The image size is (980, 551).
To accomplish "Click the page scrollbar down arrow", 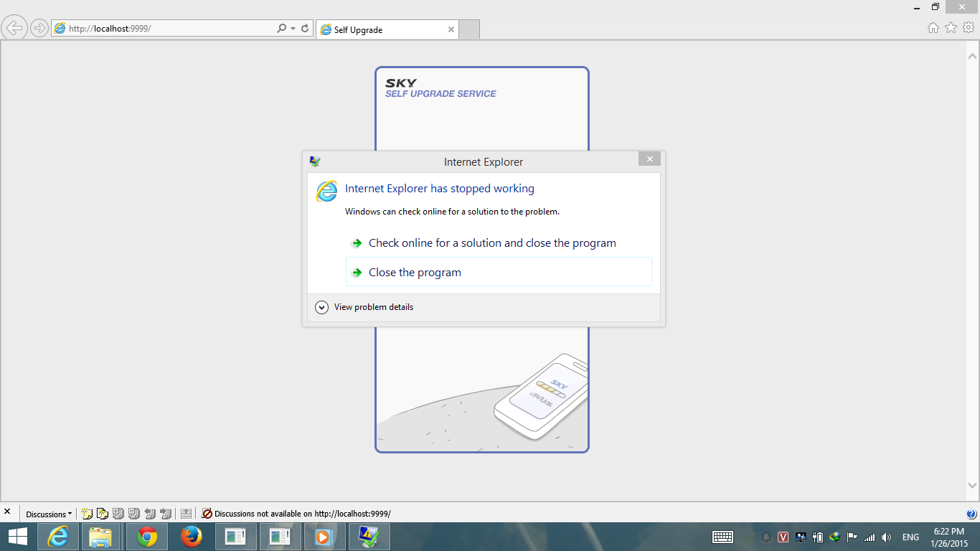I will (x=973, y=486).
